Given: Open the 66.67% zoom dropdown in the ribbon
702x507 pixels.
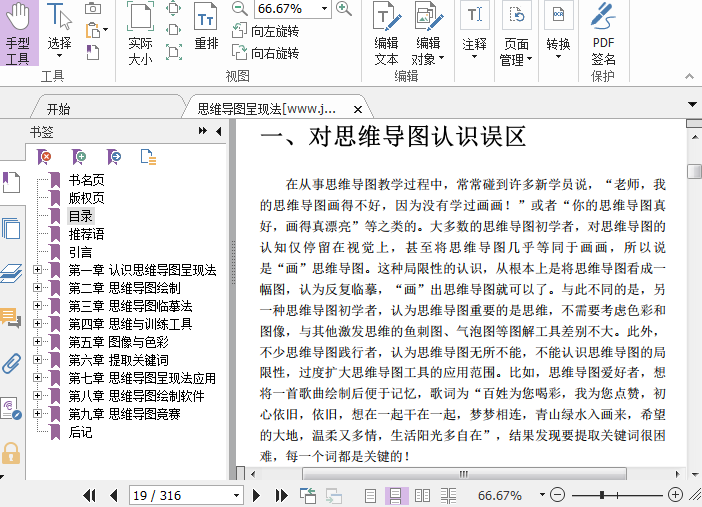Looking at the screenshot, I should tap(324, 9).
